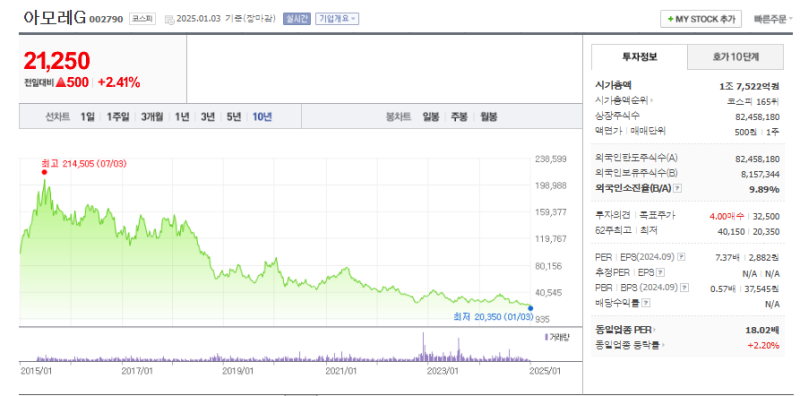Switch to 주봉 candle chart
Image resolution: width=800 pixels, height=396 pixels.
[x=459, y=116]
